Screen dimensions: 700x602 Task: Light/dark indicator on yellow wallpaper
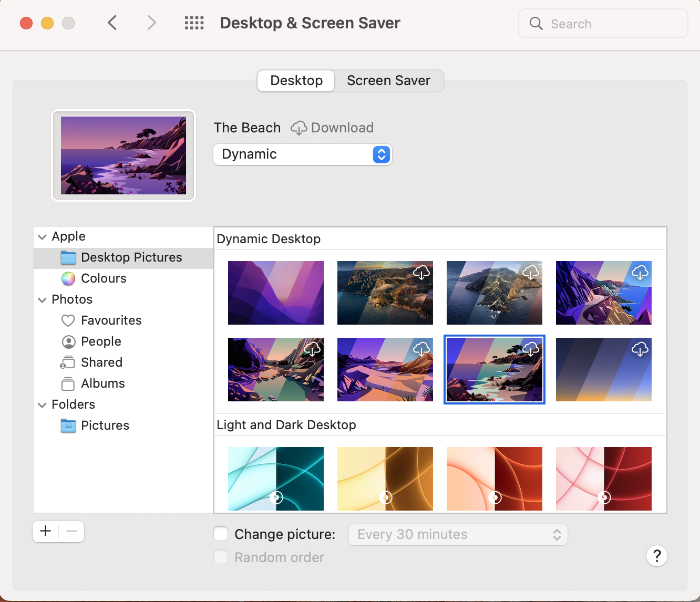point(386,497)
